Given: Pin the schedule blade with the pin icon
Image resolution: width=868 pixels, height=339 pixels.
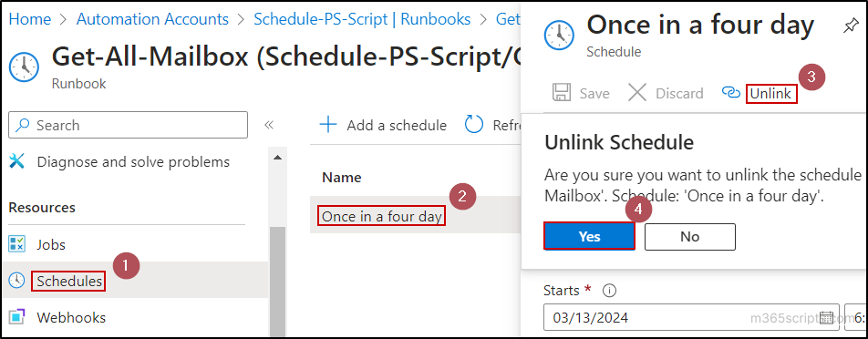Looking at the screenshot, I should pyautogui.click(x=851, y=26).
